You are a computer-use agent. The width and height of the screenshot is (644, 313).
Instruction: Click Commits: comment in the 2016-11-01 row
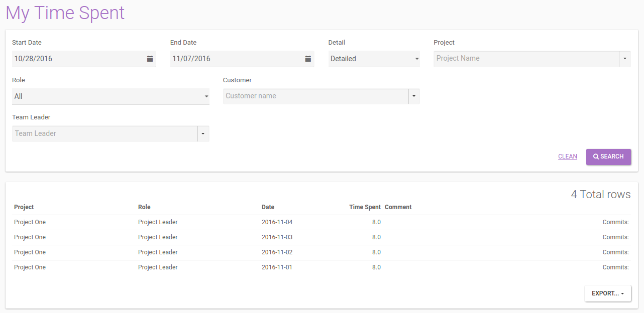[x=616, y=267]
